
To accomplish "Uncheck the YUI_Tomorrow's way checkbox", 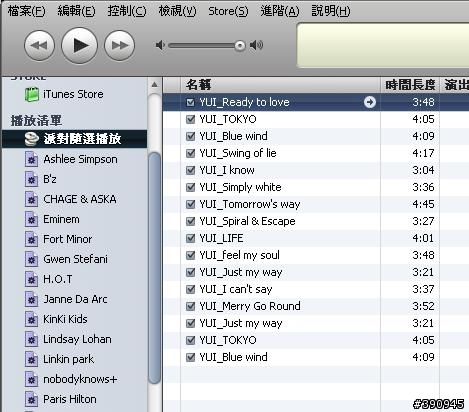I will click(190, 204).
